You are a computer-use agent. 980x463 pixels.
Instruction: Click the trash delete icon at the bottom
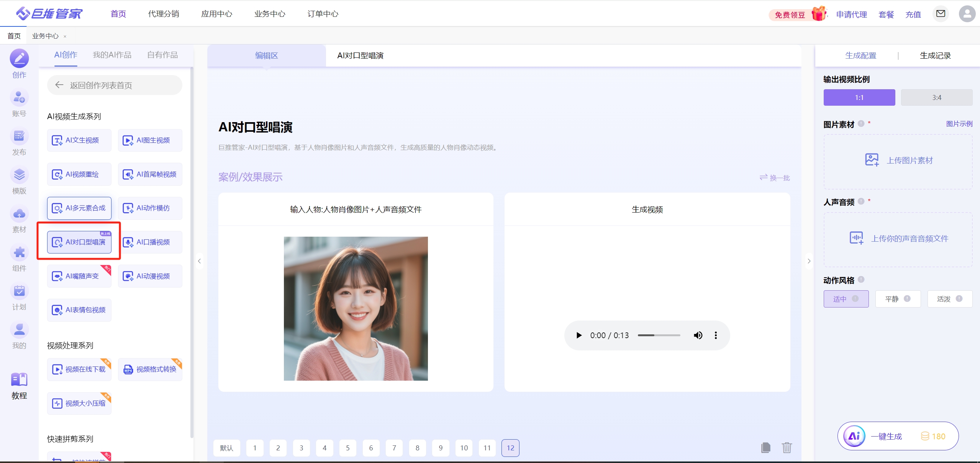[787, 447]
